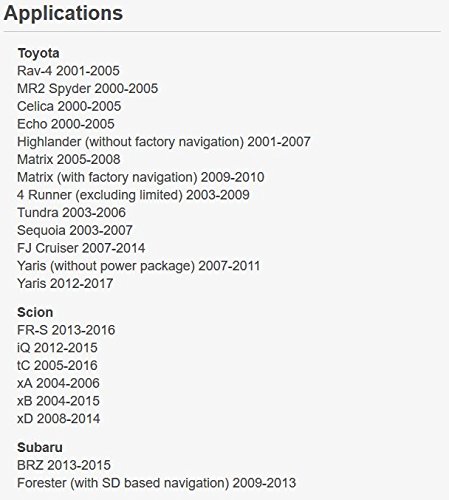The height and width of the screenshot is (500, 449).
Task: Click the 4 Runner excluding limited entry
Action: [133, 195]
